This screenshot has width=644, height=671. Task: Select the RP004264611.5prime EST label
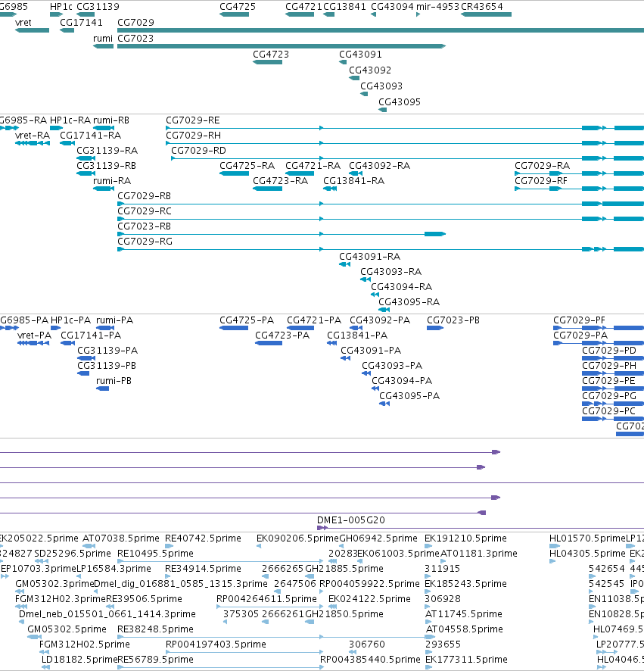[267, 599]
